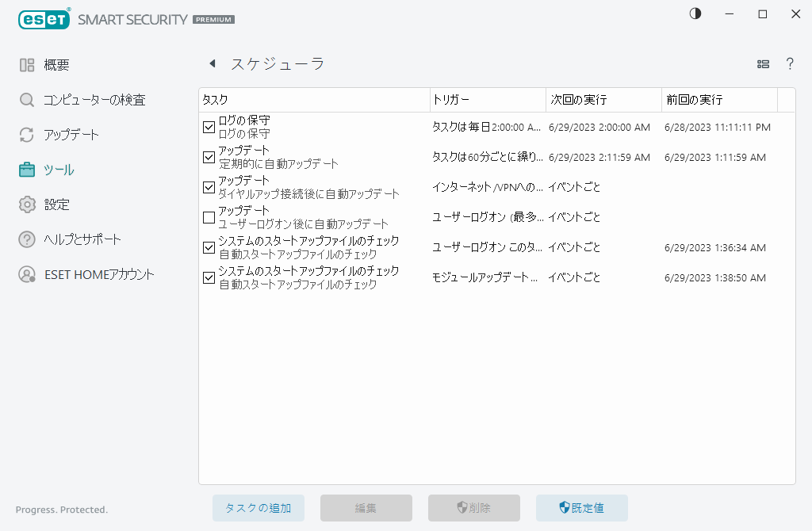Viewport: 812px width, 531px height.
Task: Disable the ログの保守 task checkbox
Action: pos(209,127)
